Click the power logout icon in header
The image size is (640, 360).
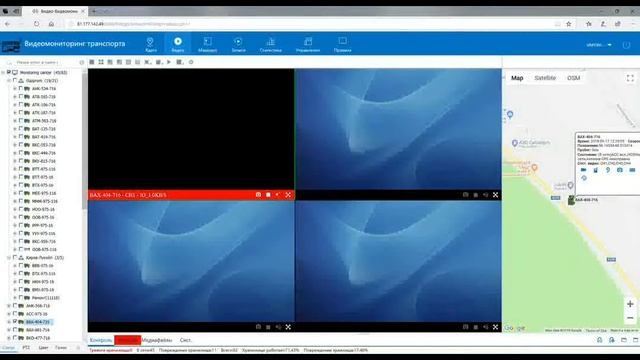pyautogui.click(x=627, y=45)
